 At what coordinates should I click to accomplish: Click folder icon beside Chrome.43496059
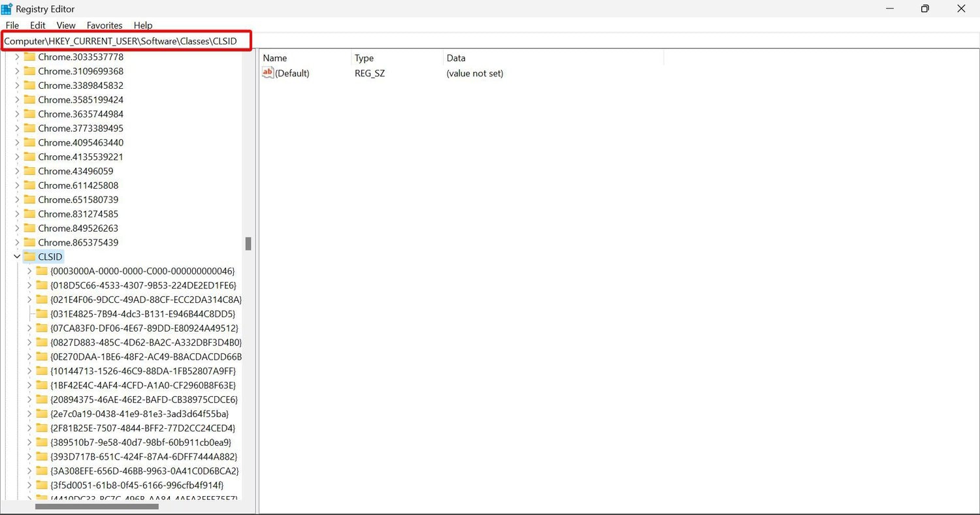coord(29,171)
